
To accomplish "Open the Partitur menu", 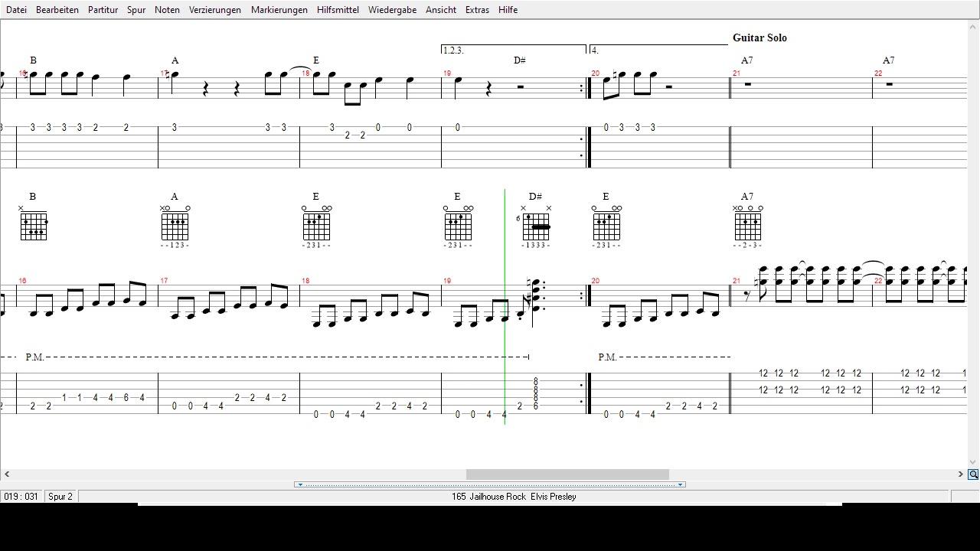I will tap(103, 10).
